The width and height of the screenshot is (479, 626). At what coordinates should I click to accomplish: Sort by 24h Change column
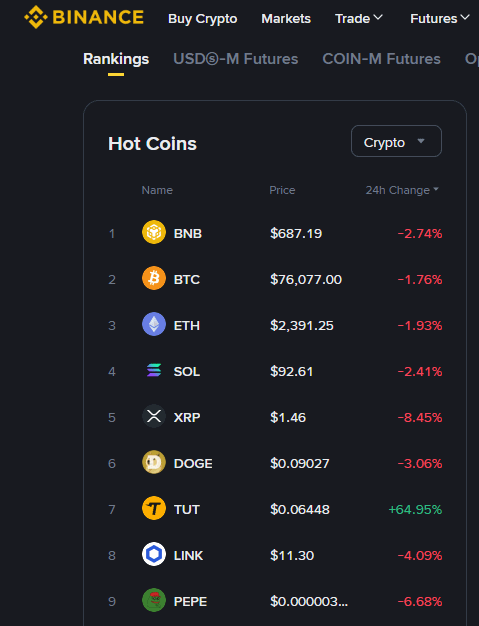pyautogui.click(x=402, y=190)
